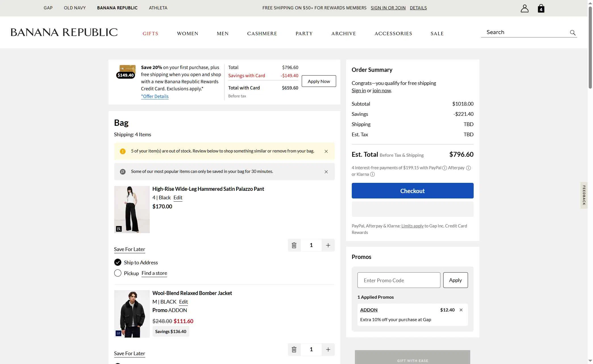Select the Pickup option
Viewport: 593px width, 364px height.
(118, 273)
